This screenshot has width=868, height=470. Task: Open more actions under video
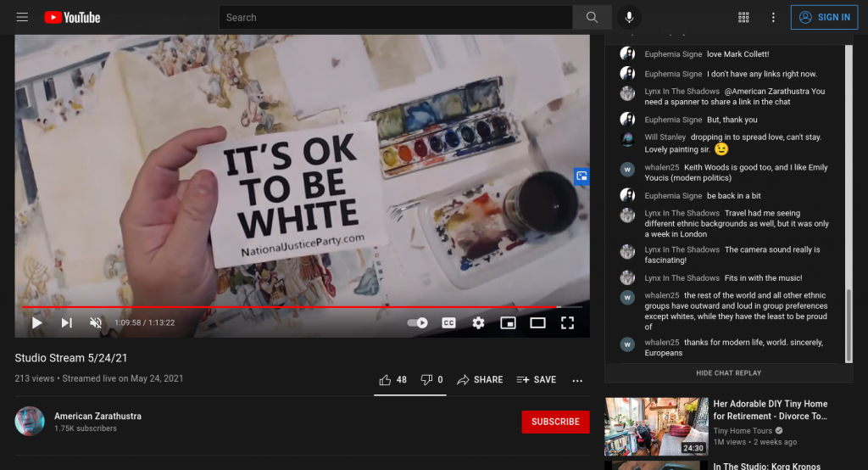pyautogui.click(x=577, y=380)
